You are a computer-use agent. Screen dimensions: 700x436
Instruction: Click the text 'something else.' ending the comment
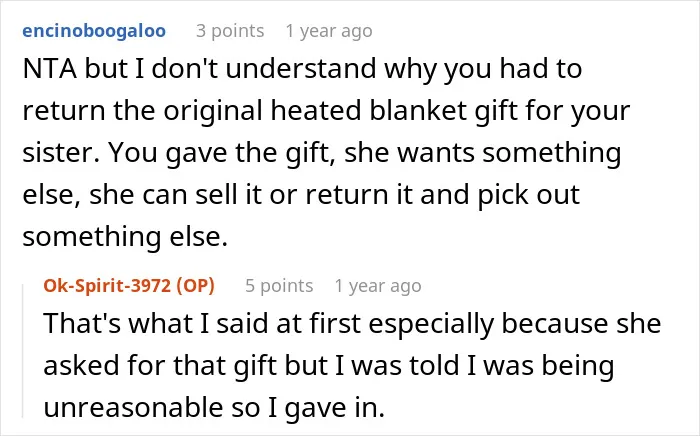125,236
